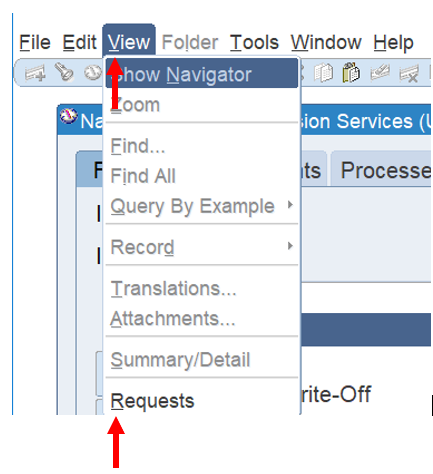433x474 pixels.
Task: Select the Write-Off list entry
Action: (336, 395)
